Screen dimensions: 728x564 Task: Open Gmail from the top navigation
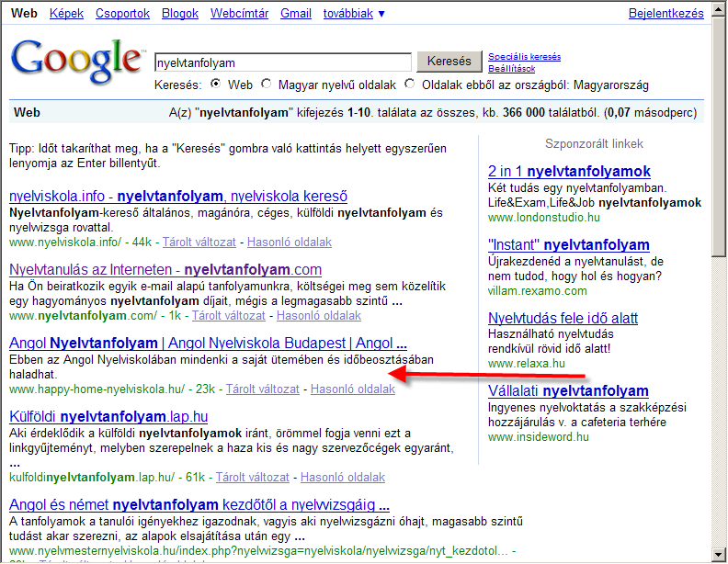[x=296, y=14]
